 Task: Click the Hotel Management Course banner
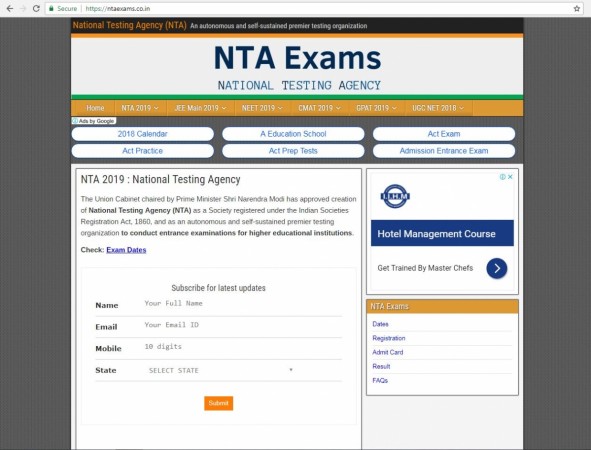[x=442, y=233]
